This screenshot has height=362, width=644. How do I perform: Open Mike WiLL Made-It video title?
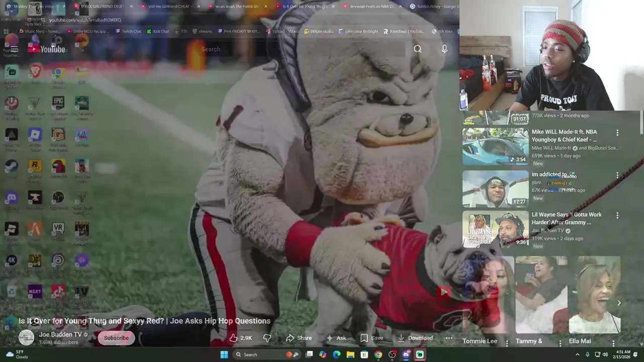[x=564, y=136]
